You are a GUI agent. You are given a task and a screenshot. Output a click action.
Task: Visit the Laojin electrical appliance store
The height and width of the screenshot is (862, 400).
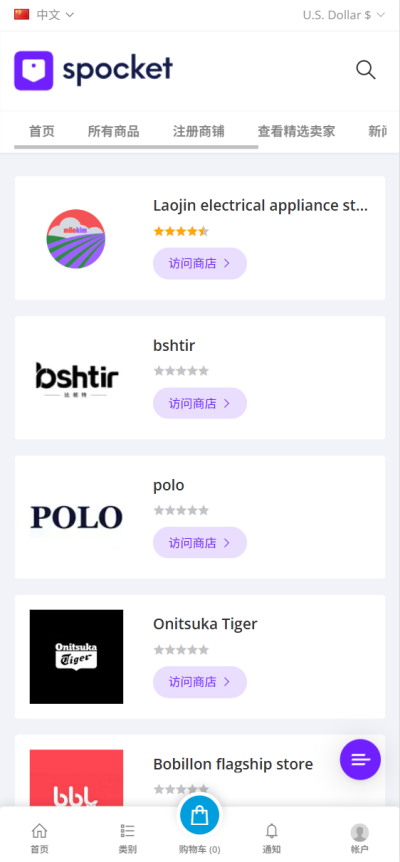200,263
